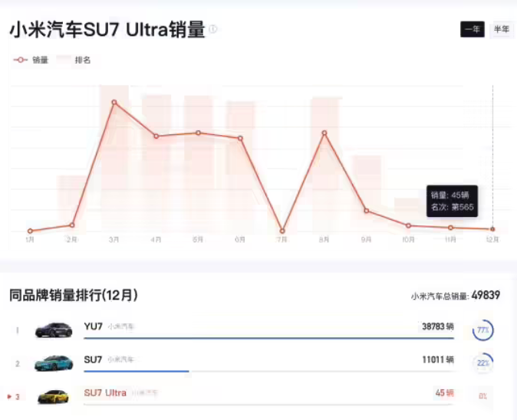The height and width of the screenshot is (420, 517).
Task: Open the SU7 model name link
Action: (x=93, y=359)
